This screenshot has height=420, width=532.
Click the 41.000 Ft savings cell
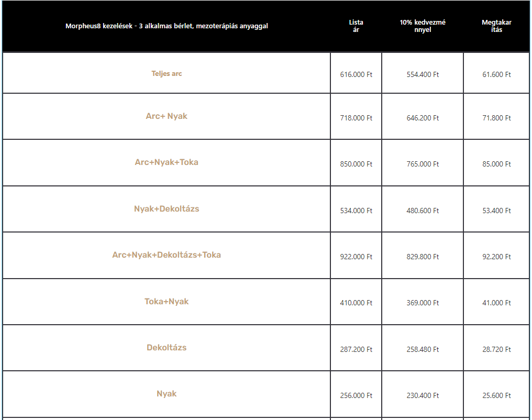click(x=496, y=303)
